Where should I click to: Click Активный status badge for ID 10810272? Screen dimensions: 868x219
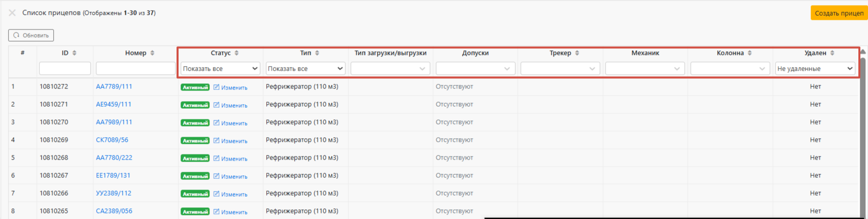click(x=195, y=87)
